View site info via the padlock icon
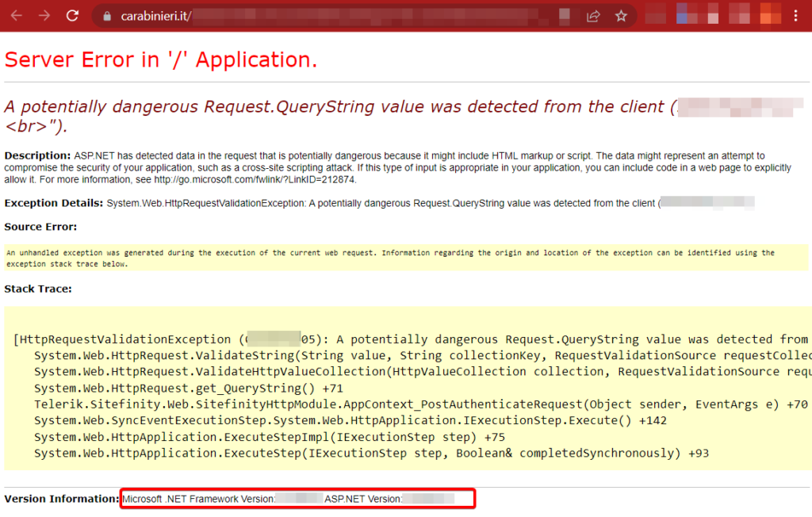The width and height of the screenshot is (812, 517). point(107,16)
